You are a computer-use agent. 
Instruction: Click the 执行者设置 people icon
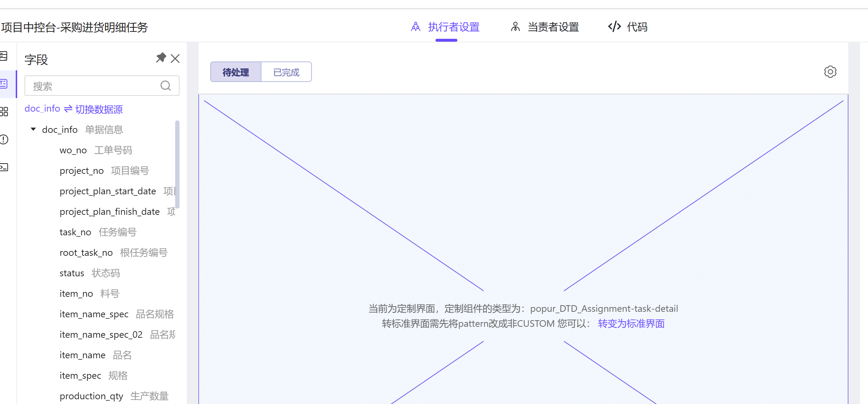[x=416, y=27]
